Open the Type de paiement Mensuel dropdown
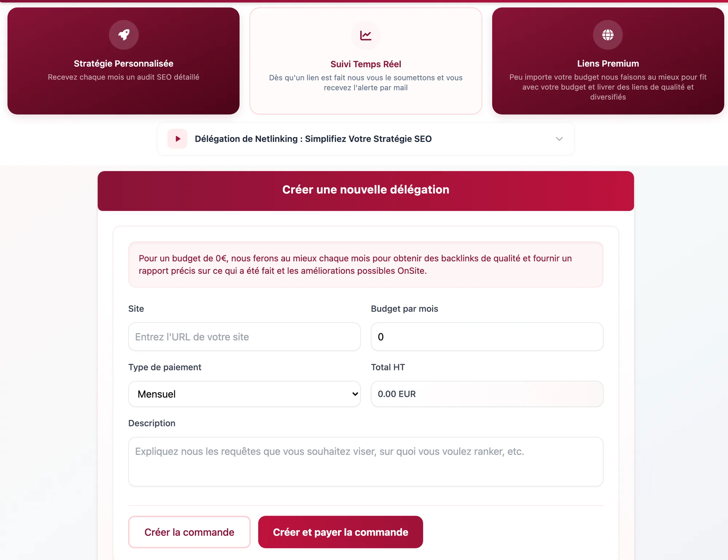The height and width of the screenshot is (560, 728). point(244,394)
